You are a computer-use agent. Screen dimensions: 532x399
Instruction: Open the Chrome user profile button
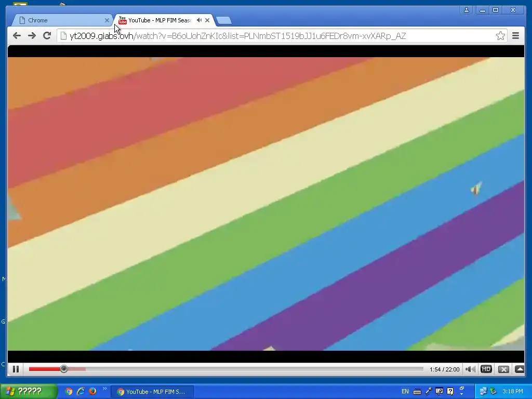pos(467,10)
